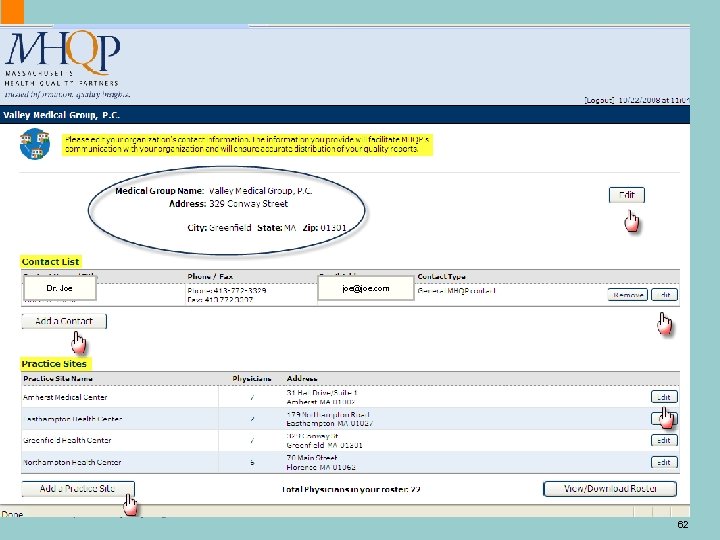Viewport: 720px width, 540px height.
Task: Click the joe@joe.com email cell
Action: 366,288
